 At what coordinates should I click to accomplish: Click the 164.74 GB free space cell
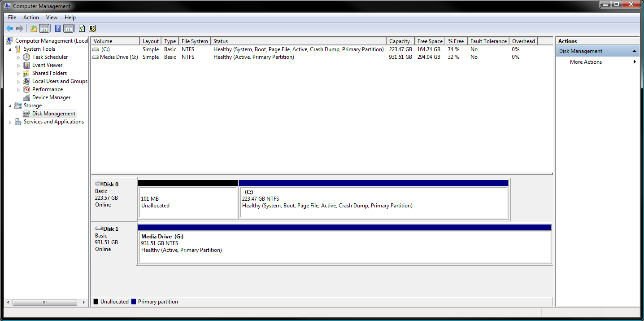[429, 49]
